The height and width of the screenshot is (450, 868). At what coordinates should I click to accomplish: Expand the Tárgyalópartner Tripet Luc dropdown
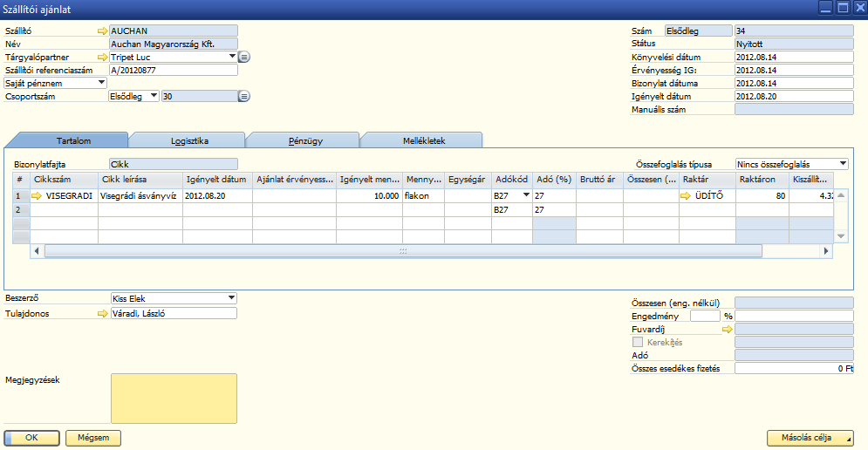pos(232,57)
